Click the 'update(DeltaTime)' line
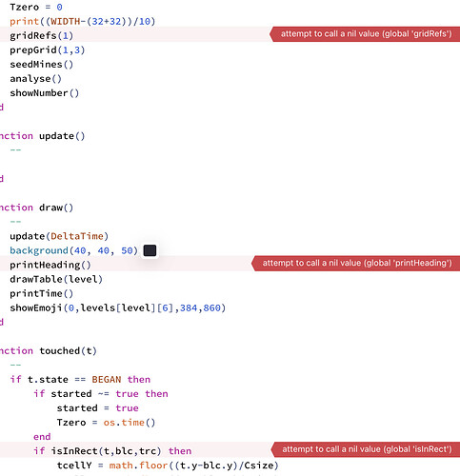This screenshot has width=460, height=476. [59, 236]
